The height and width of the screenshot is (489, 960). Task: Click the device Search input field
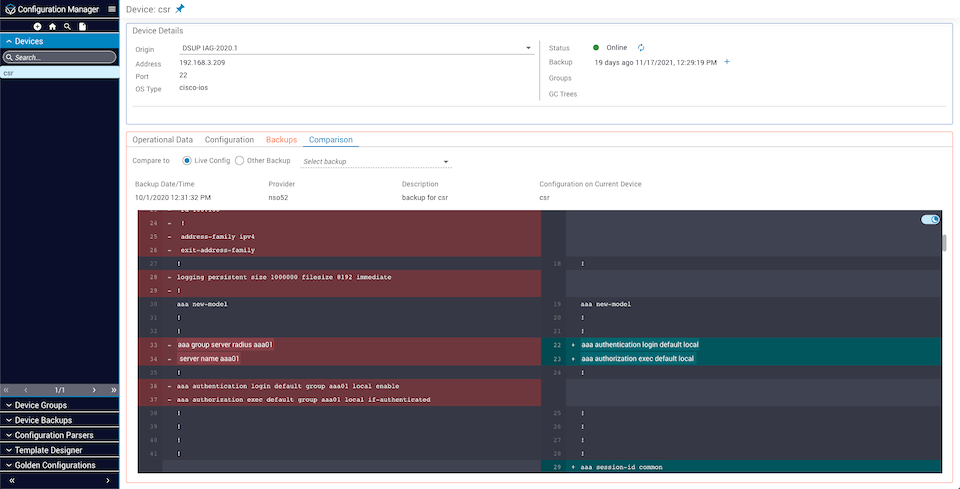coord(63,57)
